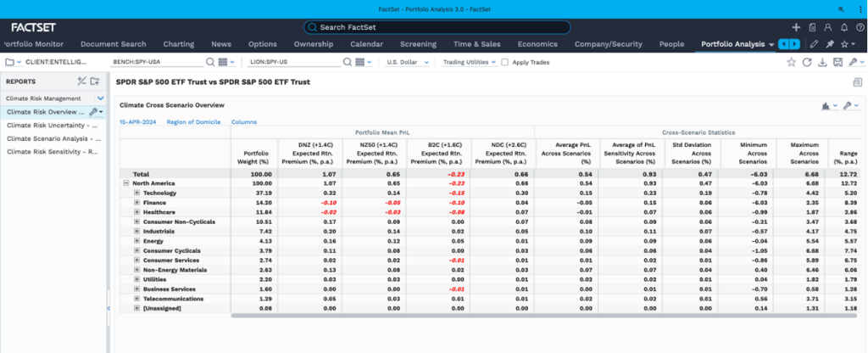Image resolution: width=868 pixels, height=353 pixels.
Task: Expand the Finance sector row
Action: [136, 202]
